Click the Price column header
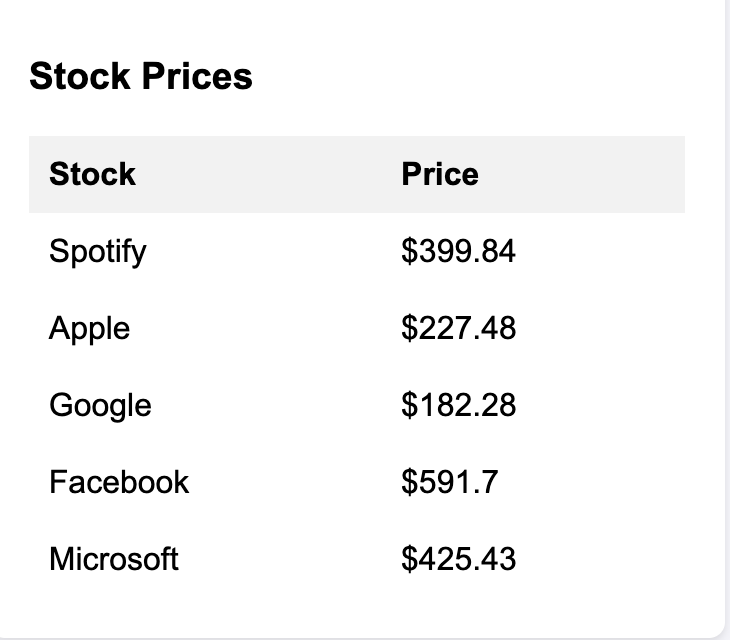 coord(440,174)
